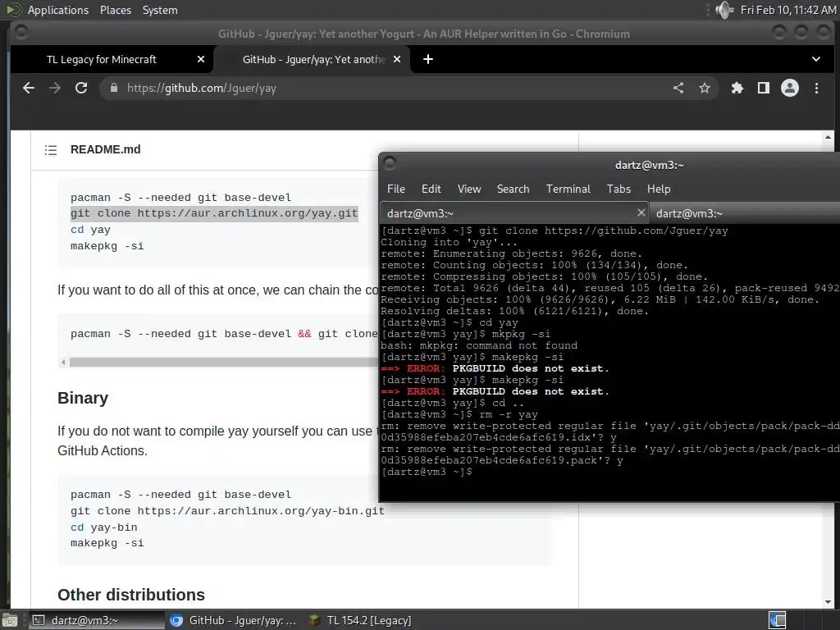Click the show desktop button in taskbar
Viewport: 840px width, 630px height.
tap(9, 620)
